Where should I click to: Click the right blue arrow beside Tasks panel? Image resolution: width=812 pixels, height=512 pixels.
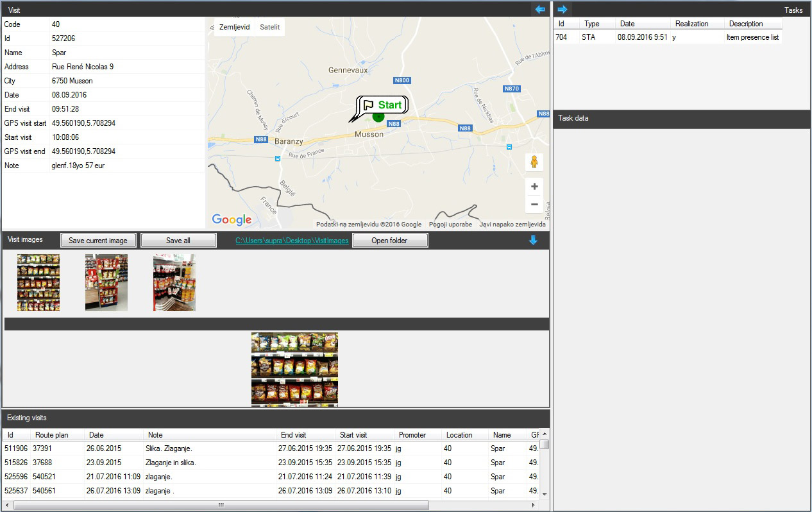[x=562, y=10]
